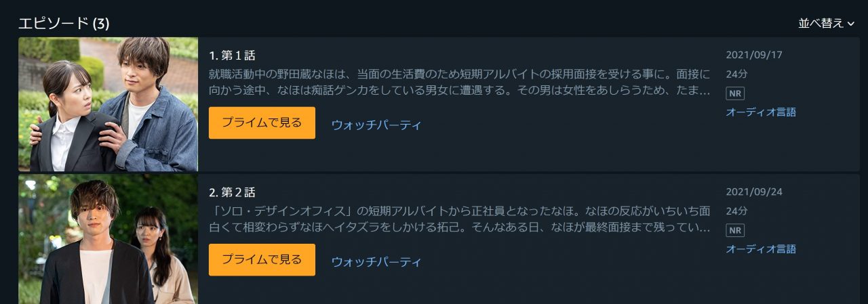The width and height of the screenshot is (868, 304).
Task: Click the 24分 duration of episode 2
Action: (736, 211)
